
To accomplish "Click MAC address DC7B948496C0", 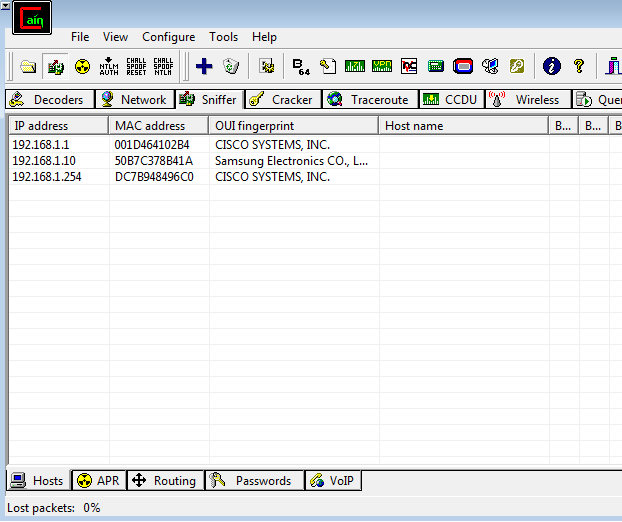I will click(154, 177).
